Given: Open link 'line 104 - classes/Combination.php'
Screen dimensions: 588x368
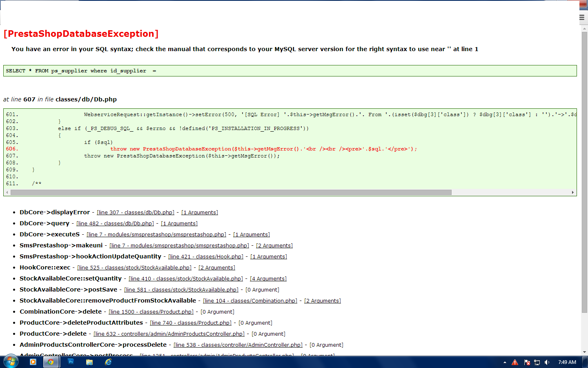Looking at the screenshot, I should (250, 301).
